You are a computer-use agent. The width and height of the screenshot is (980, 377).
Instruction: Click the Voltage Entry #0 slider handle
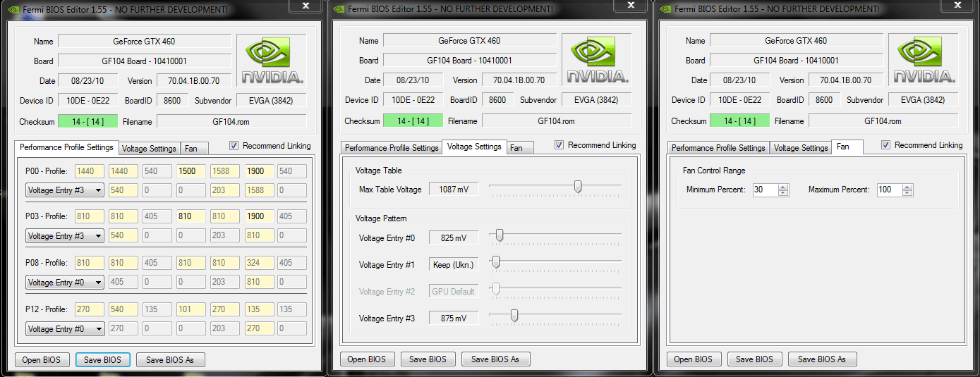point(500,235)
